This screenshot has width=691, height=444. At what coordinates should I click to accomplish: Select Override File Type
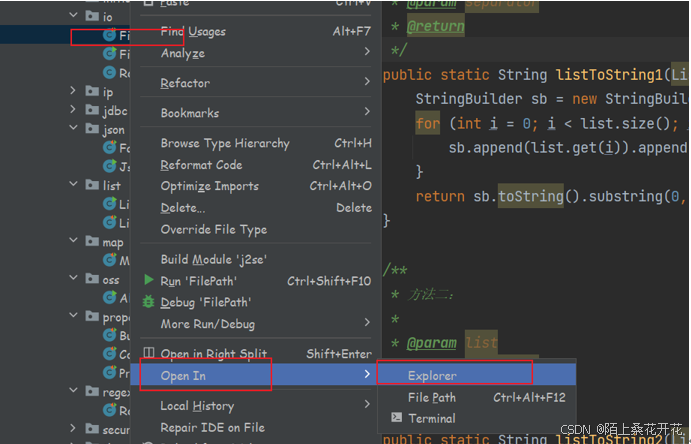pyautogui.click(x=256, y=229)
